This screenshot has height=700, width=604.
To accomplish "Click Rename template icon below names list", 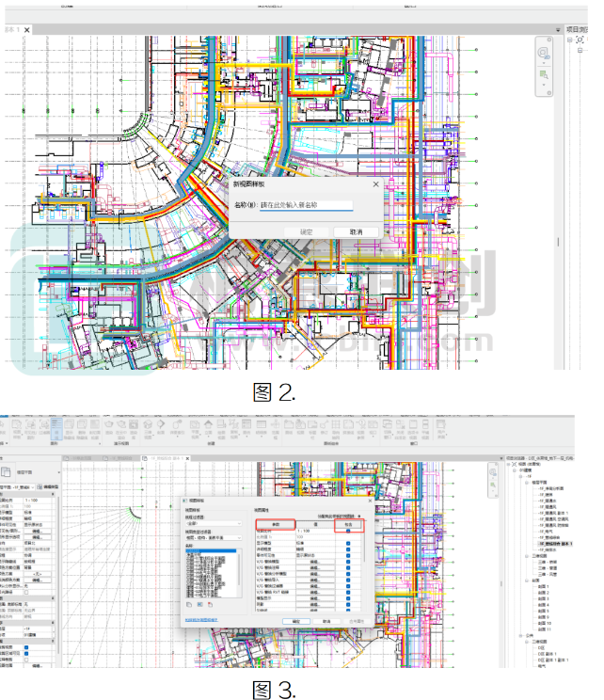I will pos(200,604).
